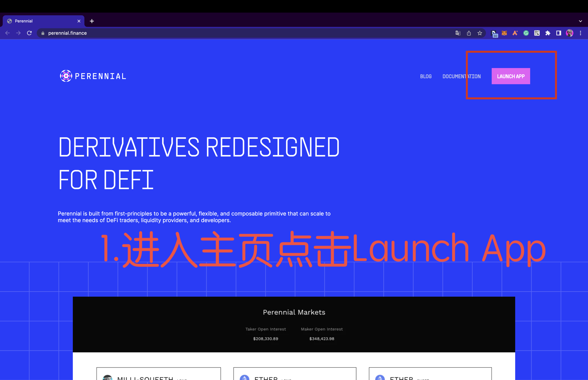Open the Blog link
Image resolution: width=588 pixels, height=380 pixels.
(x=426, y=76)
